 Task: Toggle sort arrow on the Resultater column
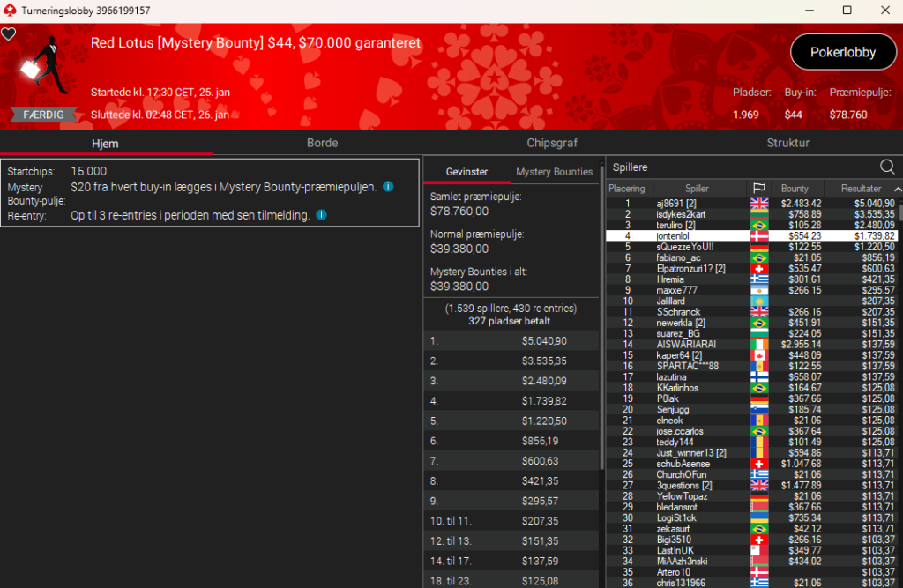pyautogui.click(x=897, y=189)
